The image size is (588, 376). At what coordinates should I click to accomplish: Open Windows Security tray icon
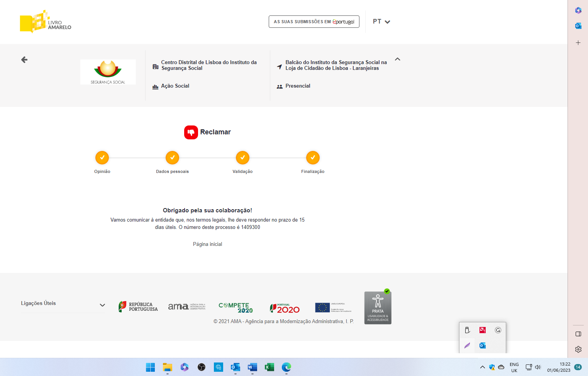point(492,367)
